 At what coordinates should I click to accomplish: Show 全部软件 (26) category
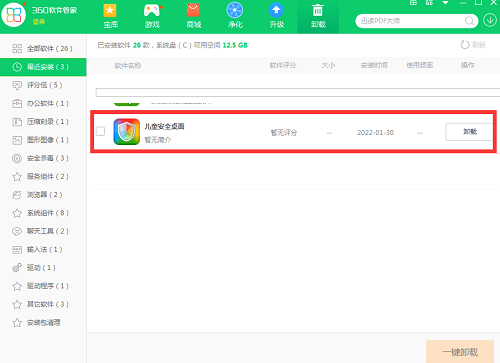point(43,49)
